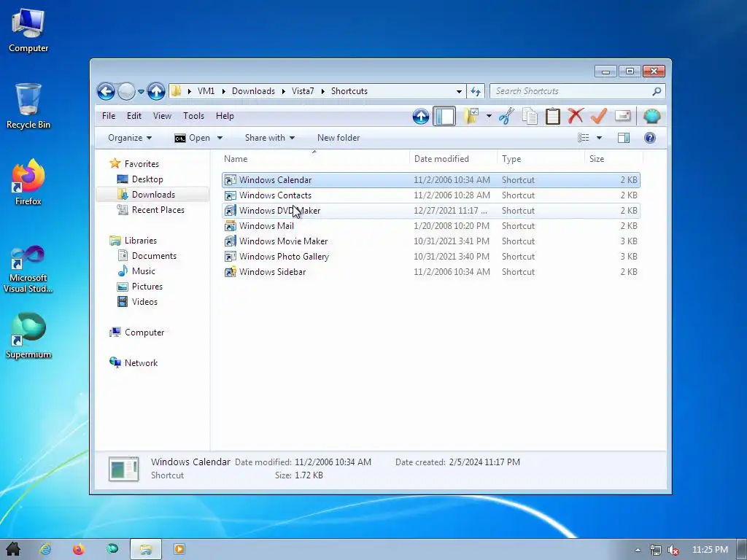
Task: Click the Up arrow next to the address bar
Action: pos(156,91)
